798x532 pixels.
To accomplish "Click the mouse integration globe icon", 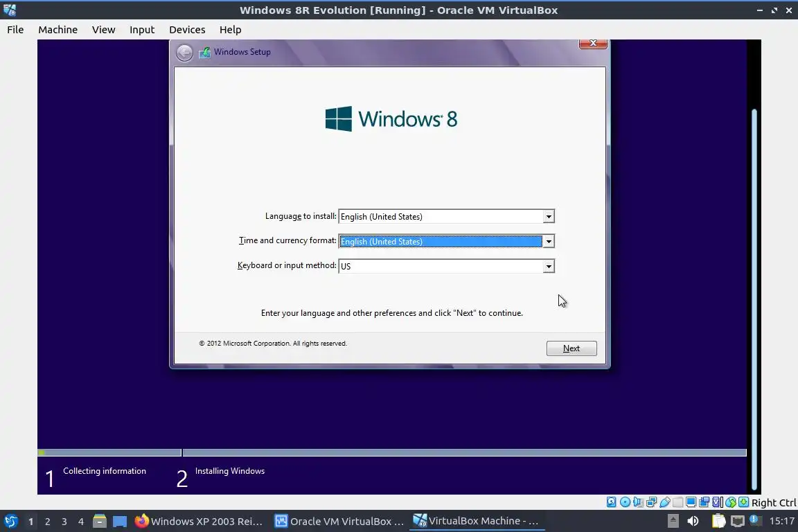I will (731, 502).
